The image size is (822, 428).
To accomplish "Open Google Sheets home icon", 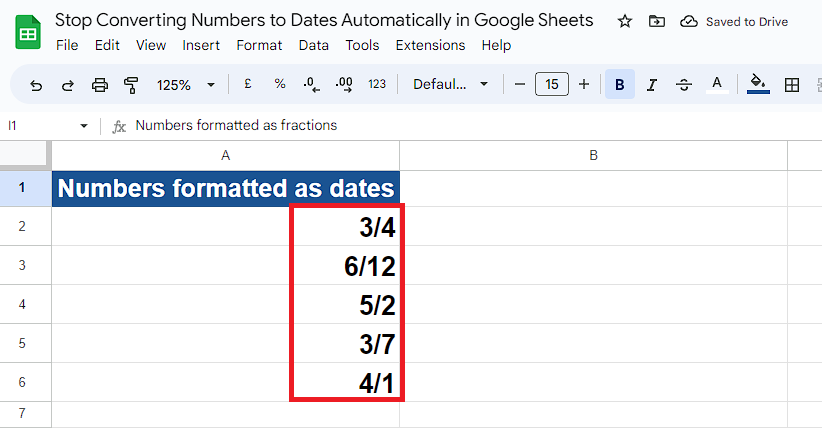I will tap(28, 33).
